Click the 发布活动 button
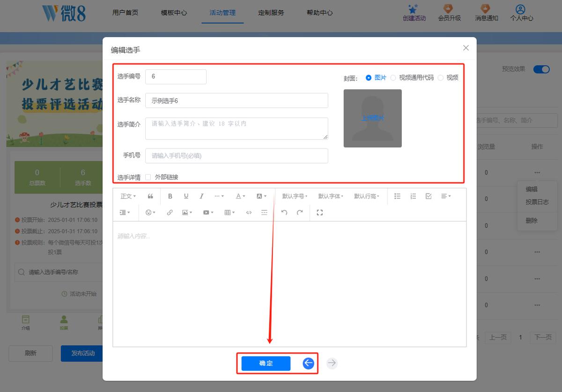This screenshot has height=392, width=562. point(82,354)
